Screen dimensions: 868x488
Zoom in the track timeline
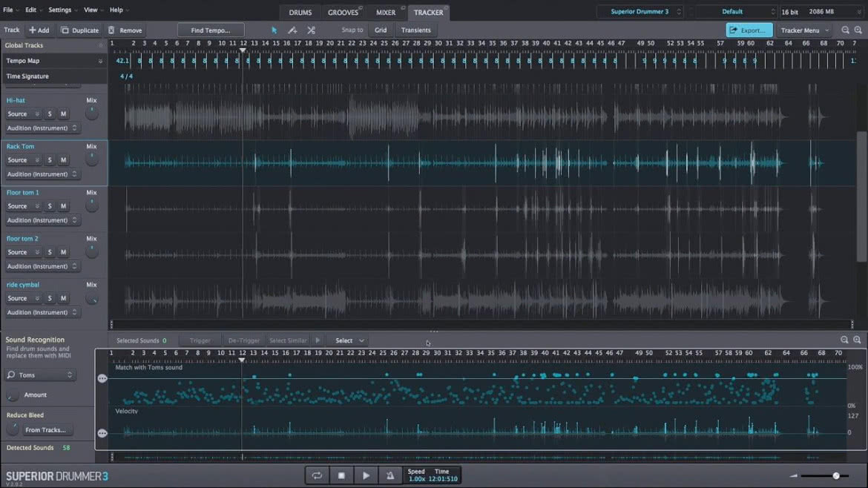[x=858, y=30]
